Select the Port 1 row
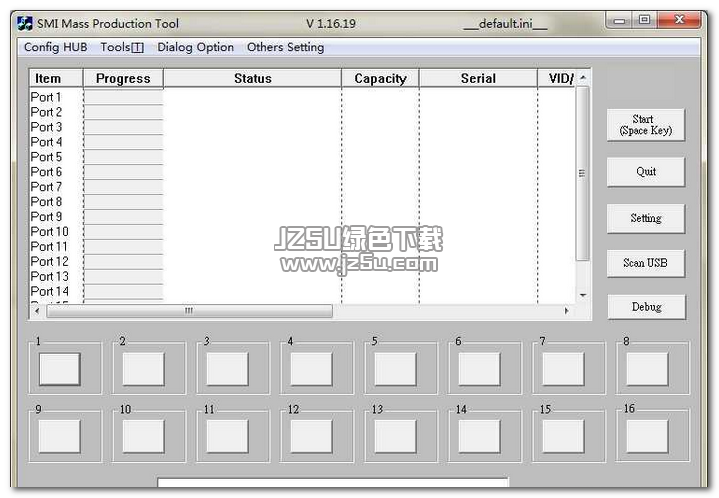 point(302,97)
